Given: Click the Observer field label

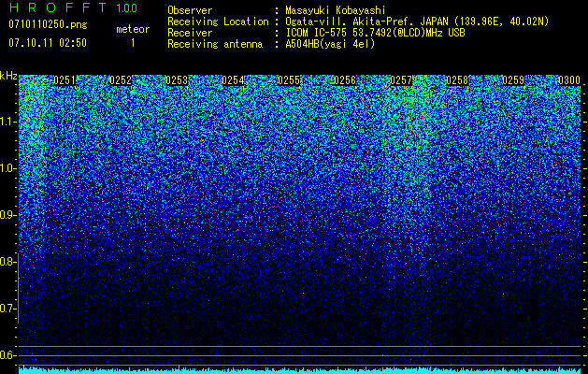Looking at the screenshot, I should pyautogui.click(x=190, y=10).
